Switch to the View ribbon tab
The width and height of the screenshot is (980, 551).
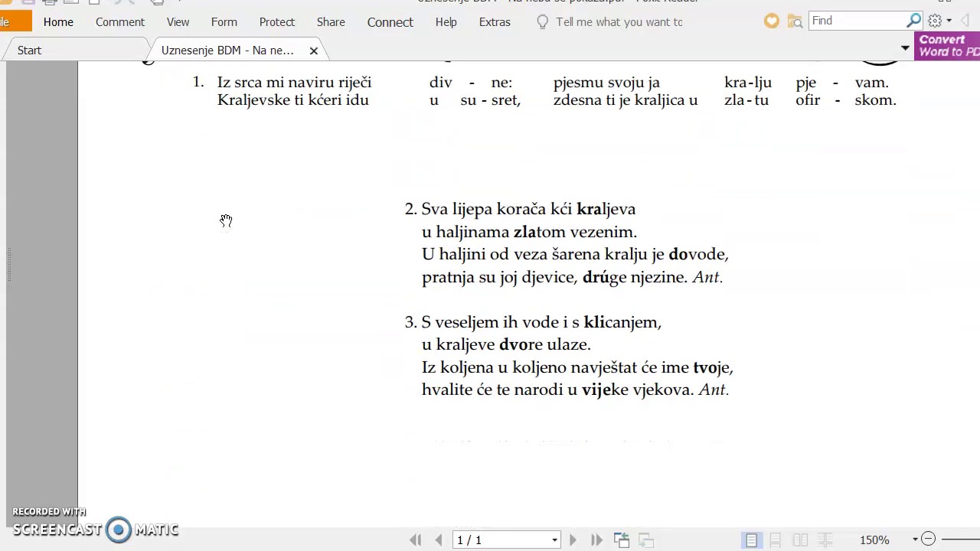click(178, 22)
